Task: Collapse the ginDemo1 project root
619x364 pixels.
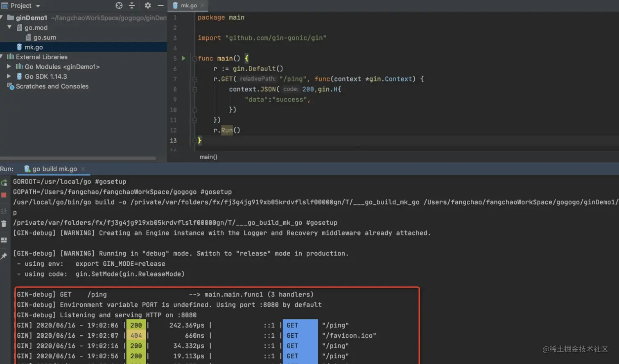Action: coord(2,17)
